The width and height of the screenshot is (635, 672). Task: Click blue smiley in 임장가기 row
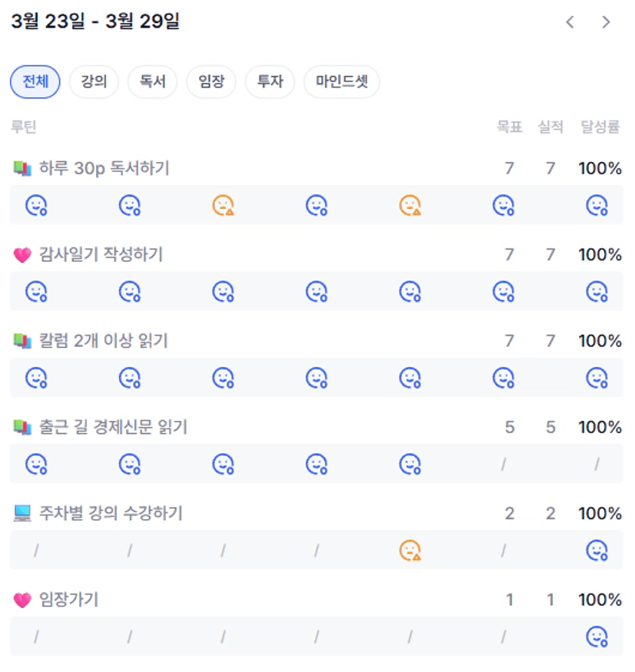coord(597,637)
